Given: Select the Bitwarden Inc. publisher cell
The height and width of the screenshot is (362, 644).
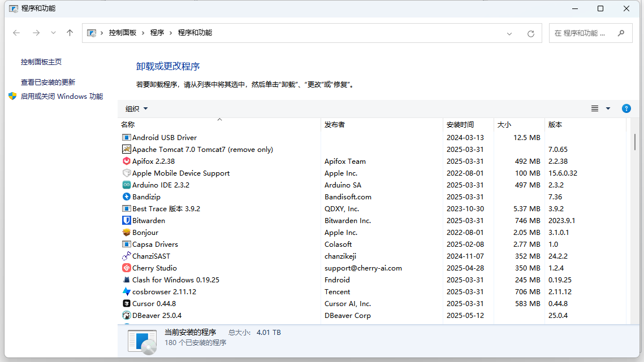Looking at the screenshot, I should [348, 220].
